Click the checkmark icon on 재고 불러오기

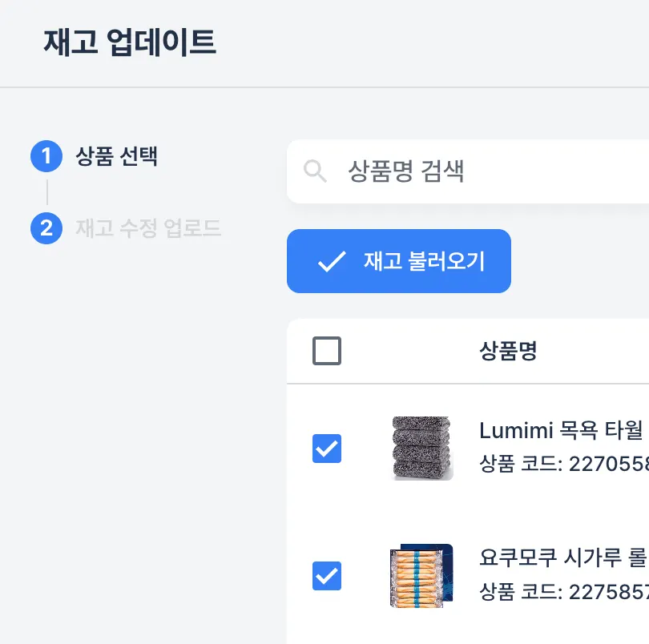pos(331,261)
